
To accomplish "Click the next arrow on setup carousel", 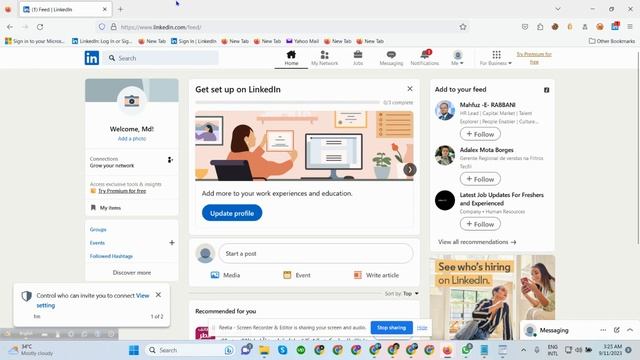I will [410, 169].
